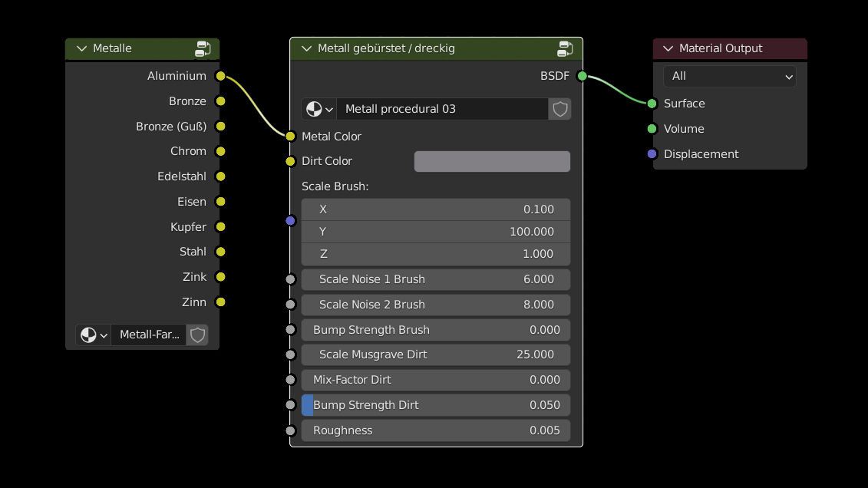
Task: Click the Dirt Color swatch
Action: [x=492, y=161]
